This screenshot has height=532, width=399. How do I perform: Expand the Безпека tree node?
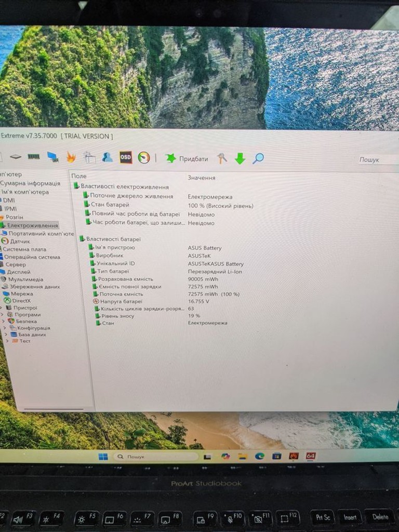pyautogui.click(x=4, y=321)
